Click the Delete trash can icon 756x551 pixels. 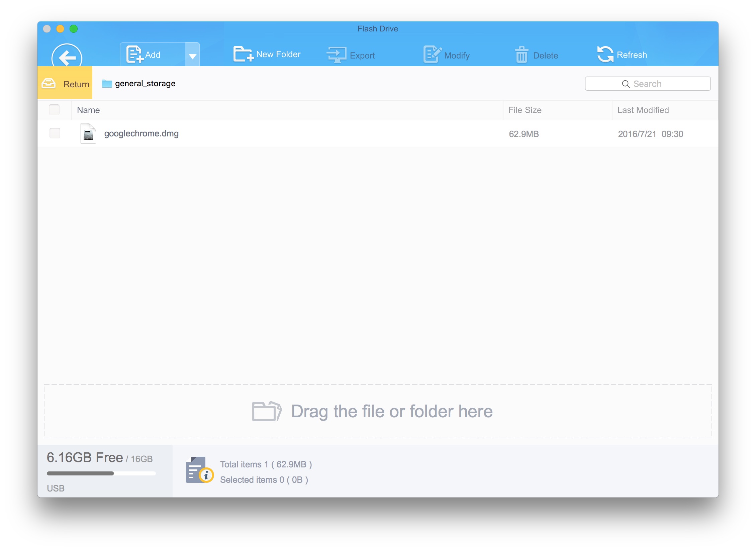[521, 55]
